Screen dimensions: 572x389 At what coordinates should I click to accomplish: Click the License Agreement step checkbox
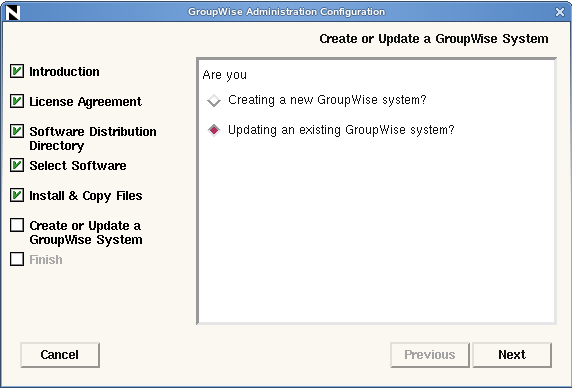(x=17, y=101)
